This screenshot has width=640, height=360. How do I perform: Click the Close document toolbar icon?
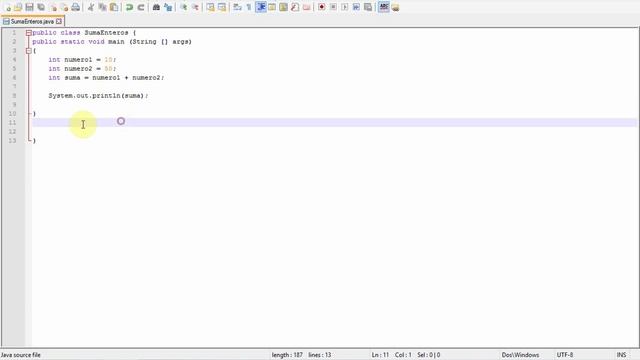click(x=53, y=7)
